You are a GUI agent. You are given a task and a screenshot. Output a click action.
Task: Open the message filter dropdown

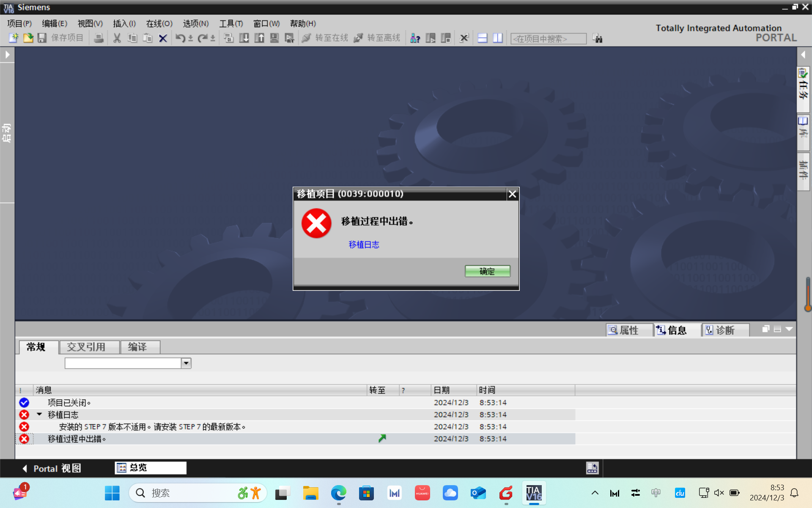[x=186, y=363]
